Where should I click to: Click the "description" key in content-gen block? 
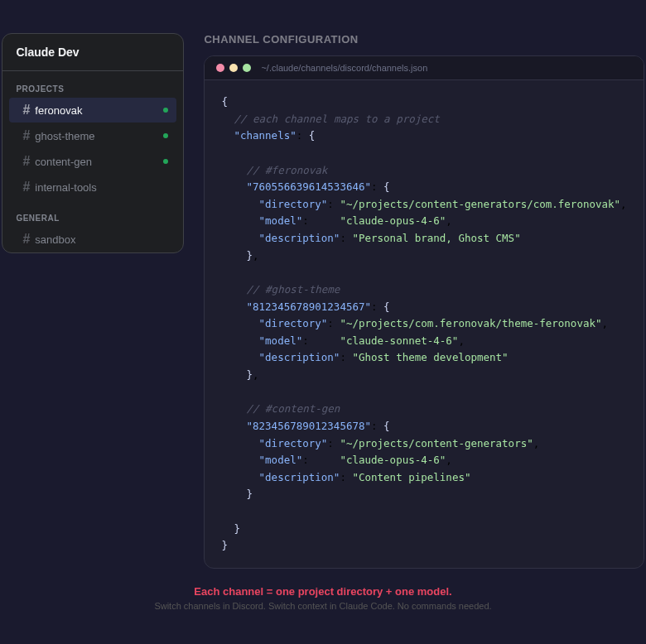(299, 478)
